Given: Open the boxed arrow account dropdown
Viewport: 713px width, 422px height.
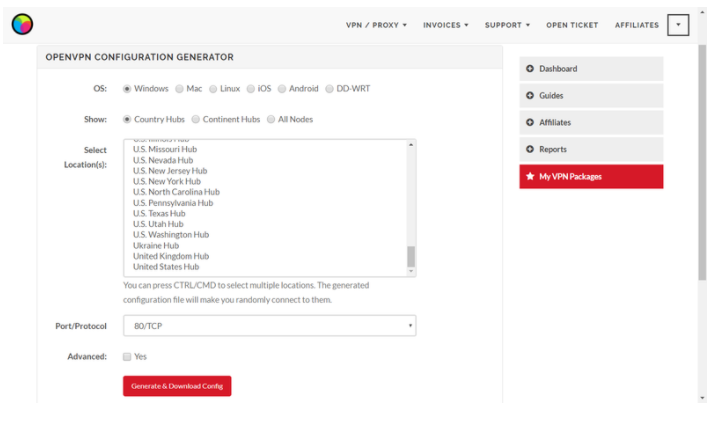Looking at the screenshot, I should pyautogui.click(x=678, y=25).
